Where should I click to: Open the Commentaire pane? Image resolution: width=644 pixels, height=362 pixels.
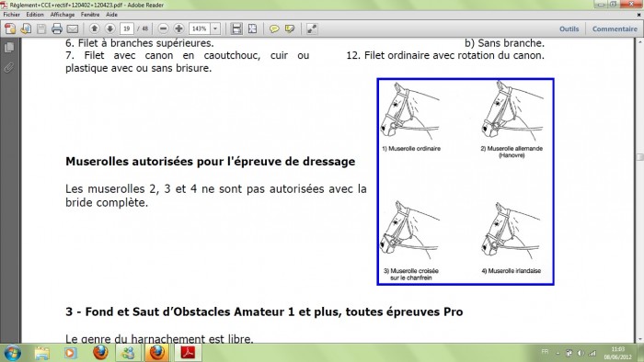tap(615, 28)
